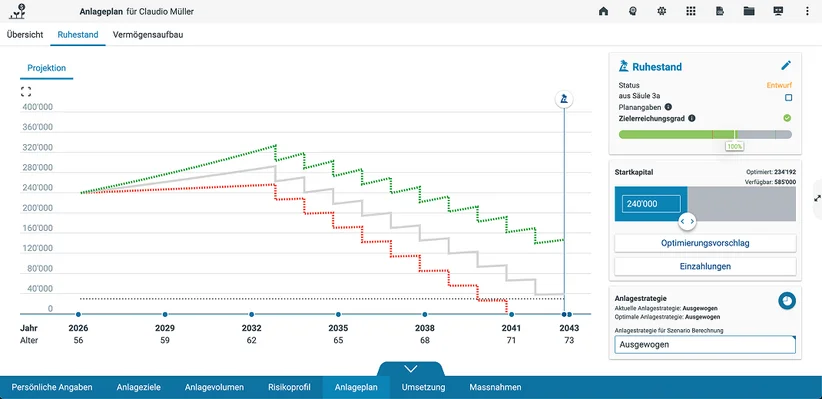822x399 pixels.
Task: Click the Optimierungsvorschlag button
Action: [705, 243]
